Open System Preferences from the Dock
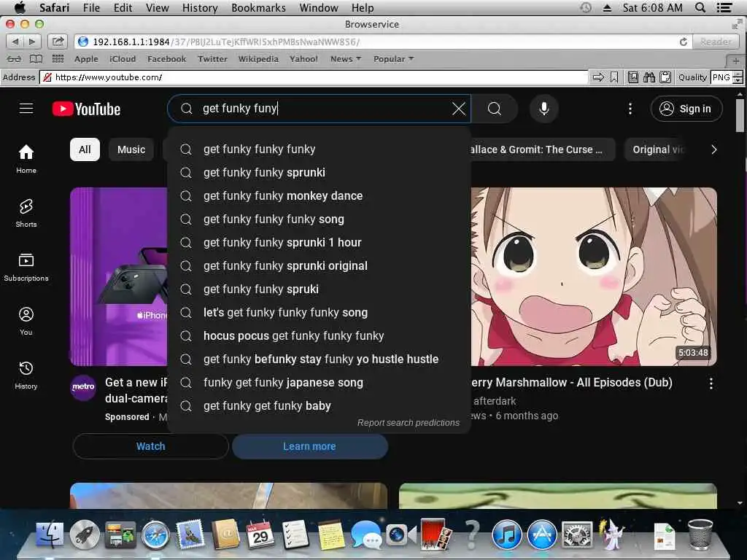Image resolution: width=747 pixels, height=560 pixels. (577, 534)
